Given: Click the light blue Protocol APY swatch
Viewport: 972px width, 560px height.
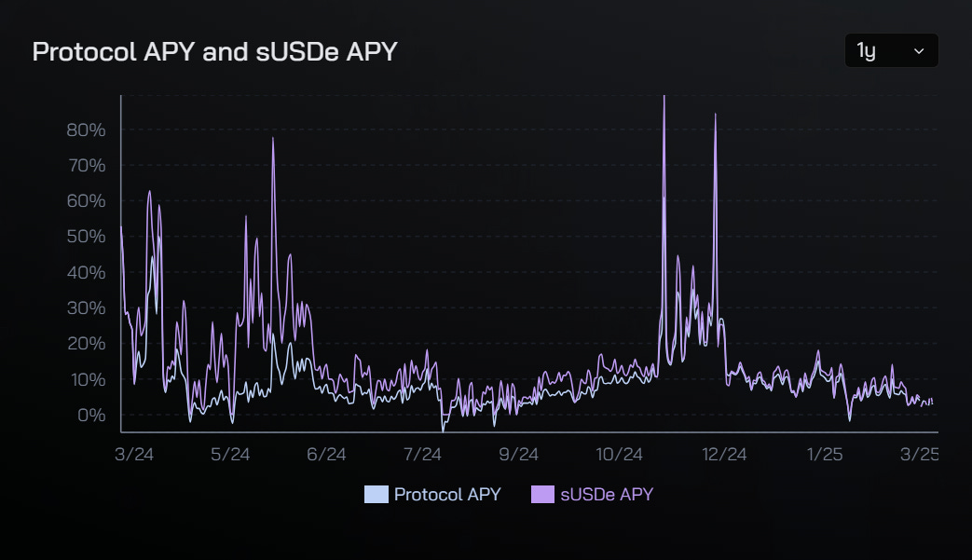Looking at the screenshot, I should pyautogui.click(x=376, y=495).
